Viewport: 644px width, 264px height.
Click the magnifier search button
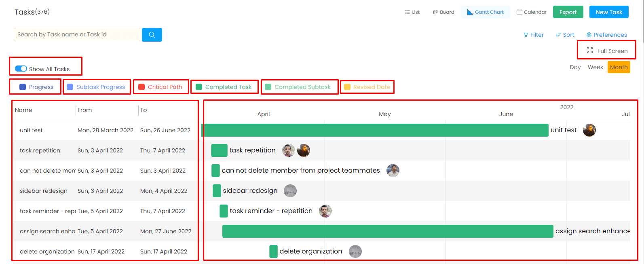click(x=152, y=35)
